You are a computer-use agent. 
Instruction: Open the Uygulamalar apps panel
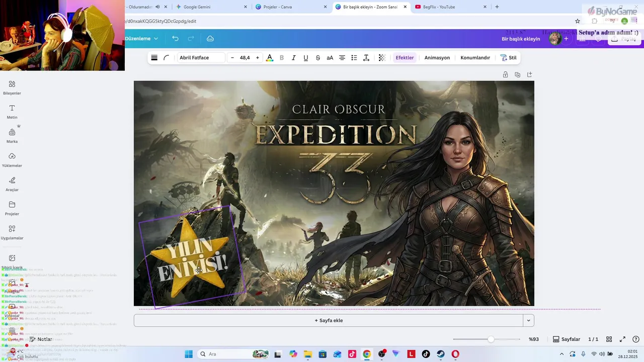[12, 232]
